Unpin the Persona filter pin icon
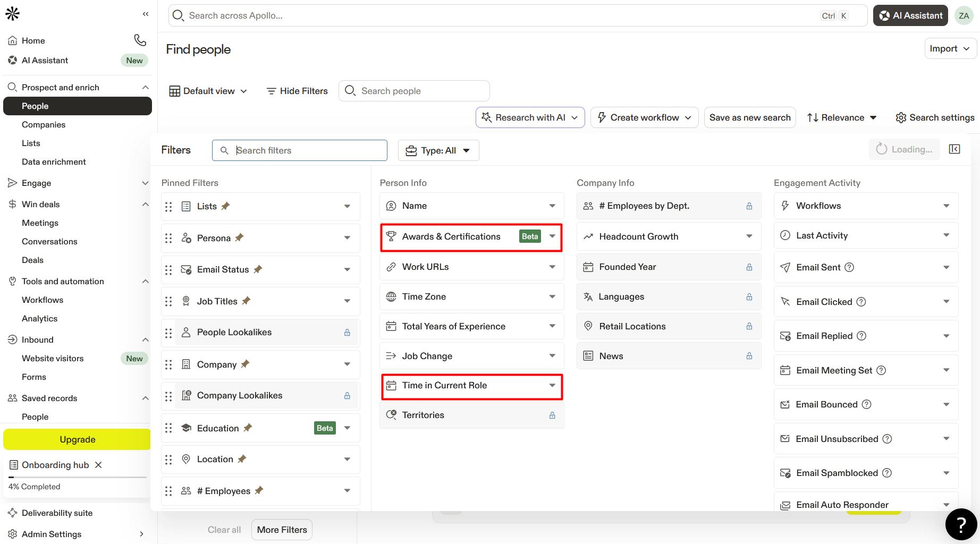Screen dimensions: 980x544 point(240,237)
